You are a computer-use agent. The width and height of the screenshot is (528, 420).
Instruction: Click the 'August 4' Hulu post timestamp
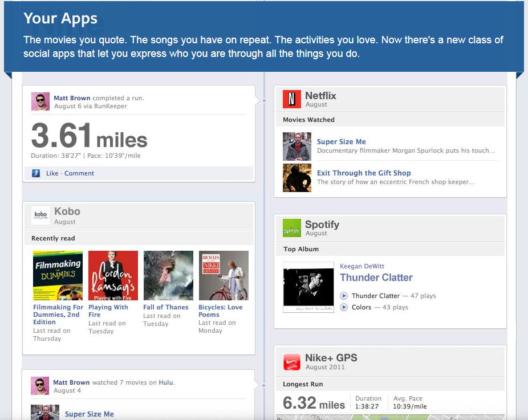(67, 390)
